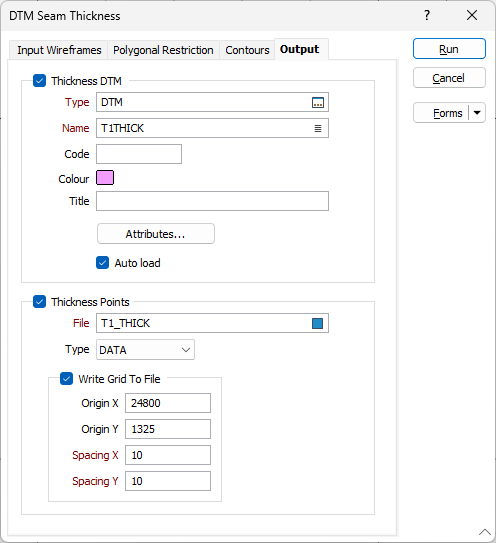Expand the Thickness Points Type DATA dropdown
The height and width of the screenshot is (543, 496).
coord(145,350)
